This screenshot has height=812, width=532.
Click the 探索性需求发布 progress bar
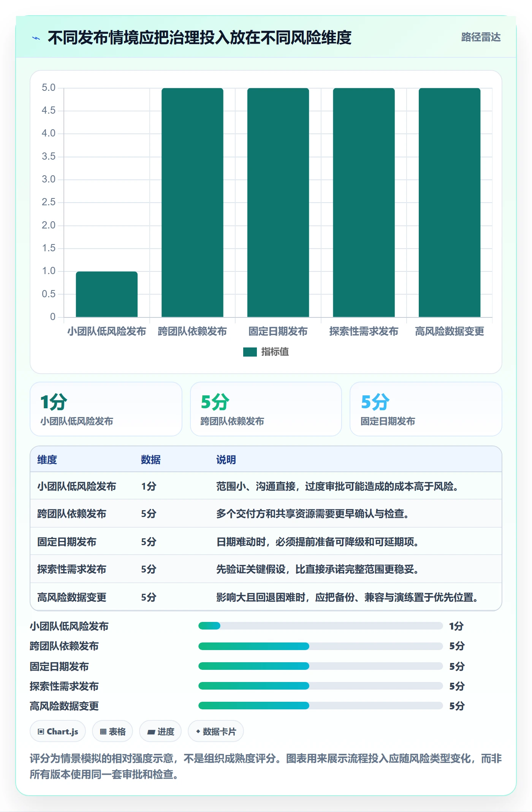pos(320,686)
